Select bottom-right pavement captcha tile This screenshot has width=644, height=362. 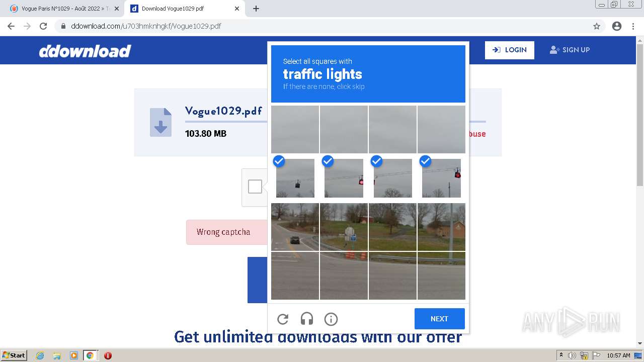click(x=441, y=276)
